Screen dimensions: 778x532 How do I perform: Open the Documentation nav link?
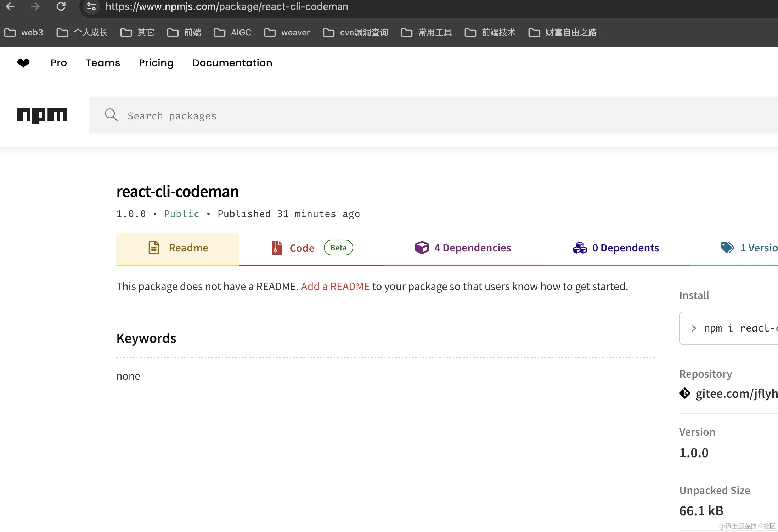click(x=232, y=63)
